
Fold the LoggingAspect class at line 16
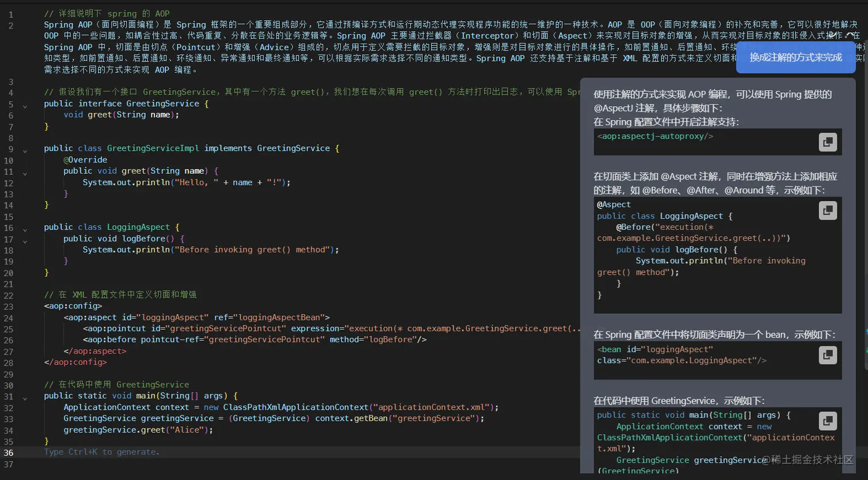[25, 229]
